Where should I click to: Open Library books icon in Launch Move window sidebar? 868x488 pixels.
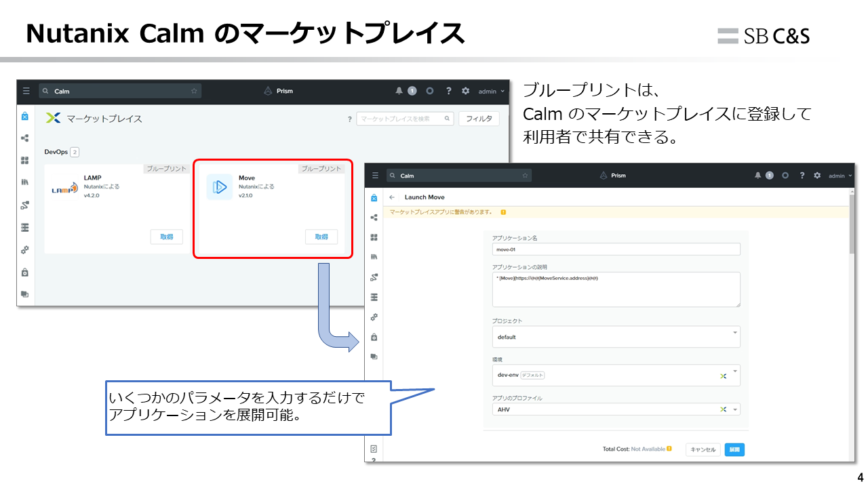[x=374, y=257]
